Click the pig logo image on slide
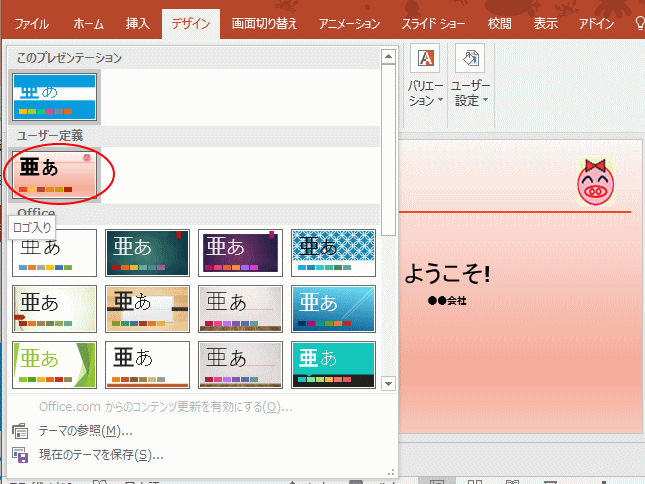 (595, 182)
